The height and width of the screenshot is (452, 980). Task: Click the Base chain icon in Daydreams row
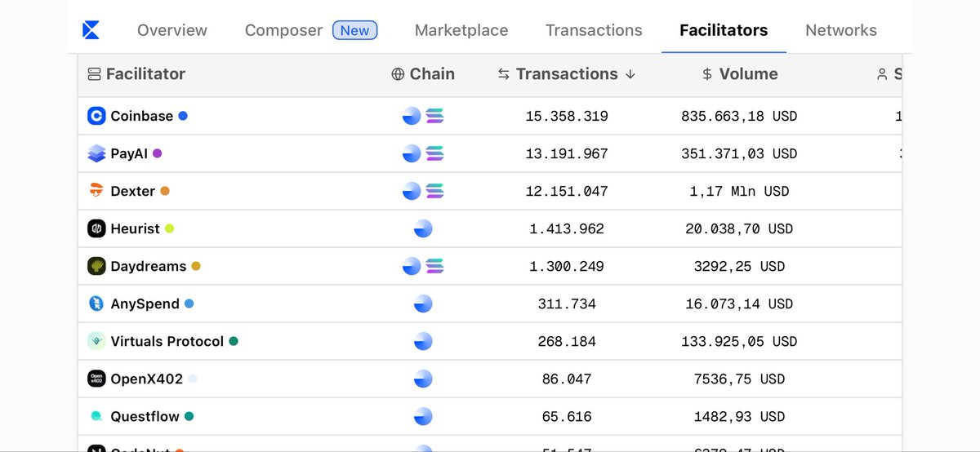point(412,266)
